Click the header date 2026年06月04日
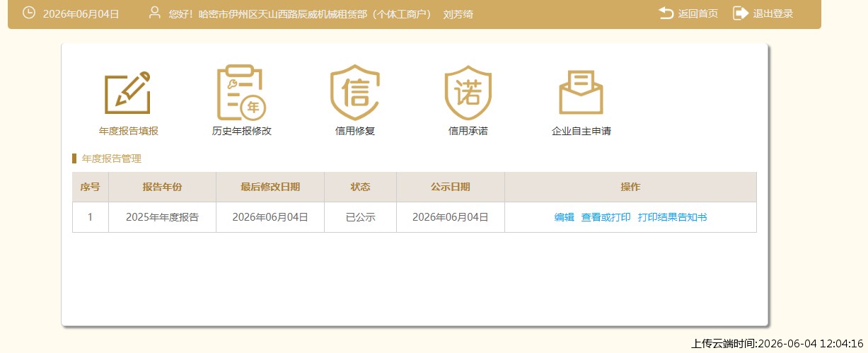Viewport: 868px width, 353px height. tap(81, 13)
